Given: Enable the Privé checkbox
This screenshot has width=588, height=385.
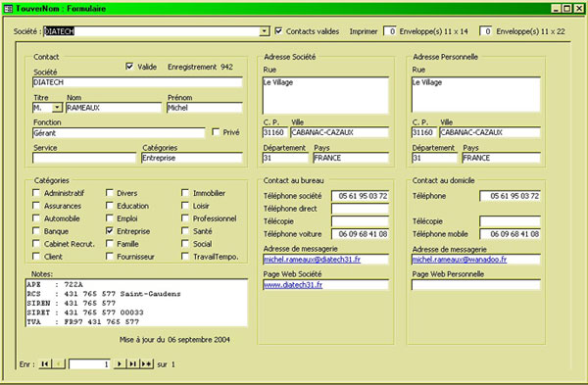Looking at the screenshot, I should [216, 132].
